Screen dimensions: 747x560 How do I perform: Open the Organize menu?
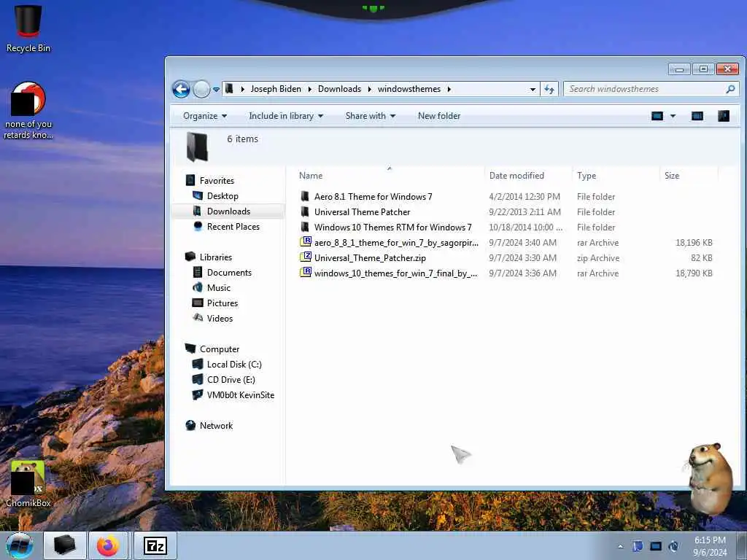pos(205,116)
